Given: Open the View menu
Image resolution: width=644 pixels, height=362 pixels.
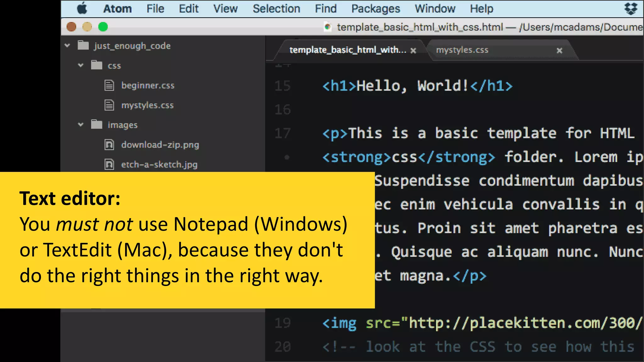Looking at the screenshot, I should pos(225,9).
